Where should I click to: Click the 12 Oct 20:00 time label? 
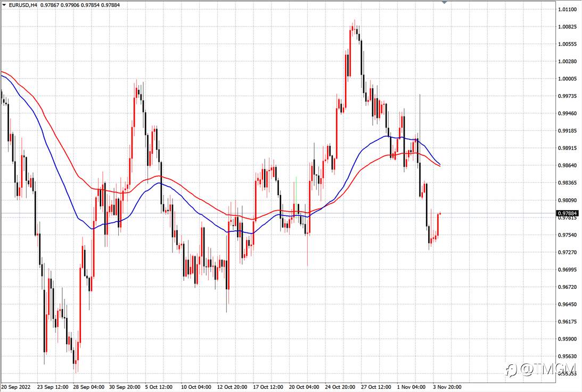pyautogui.click(x=232, y=387)
